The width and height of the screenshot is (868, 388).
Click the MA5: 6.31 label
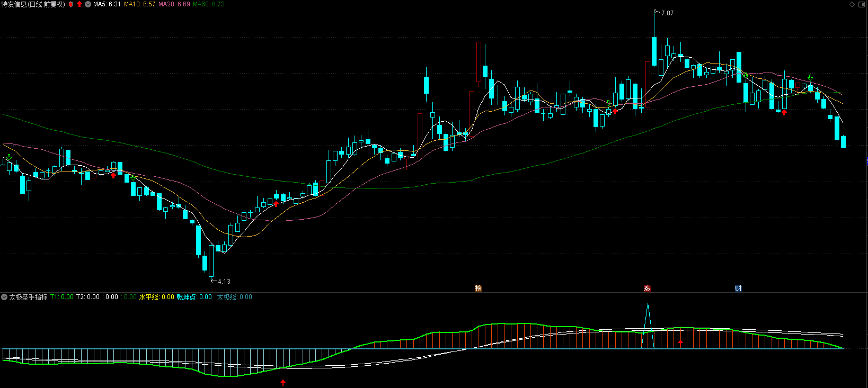tap(107, 4)
